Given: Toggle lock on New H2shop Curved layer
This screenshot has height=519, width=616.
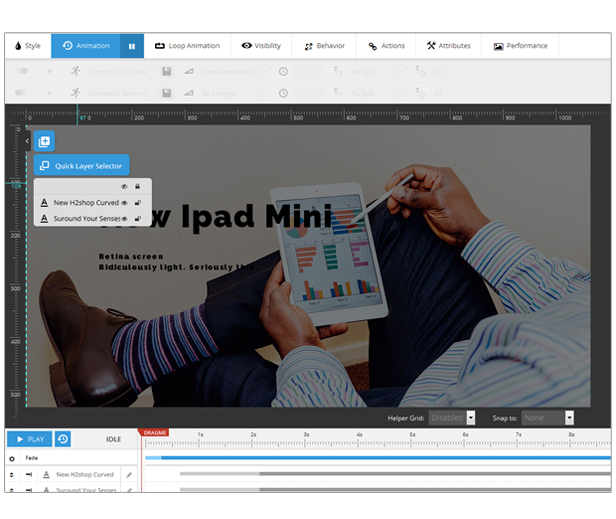Looking at the screenshot, I should coord(138,203).
